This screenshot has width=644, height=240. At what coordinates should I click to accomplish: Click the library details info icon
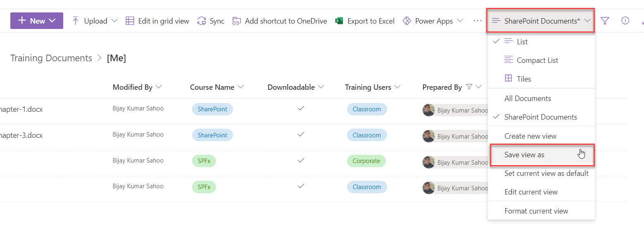click(x=625, y=20)
